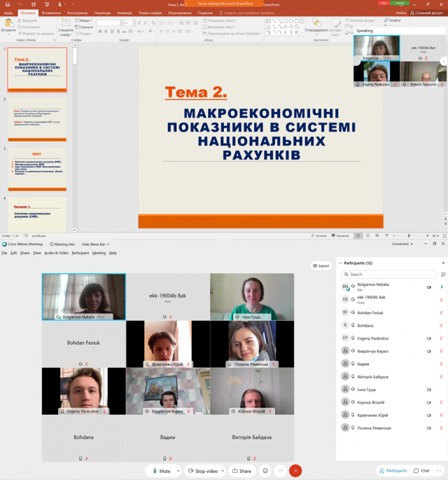Viewport: 448px width, 480px height.
Task: Expand video options arrow next to Stop video
Action: tap(223, 471)
